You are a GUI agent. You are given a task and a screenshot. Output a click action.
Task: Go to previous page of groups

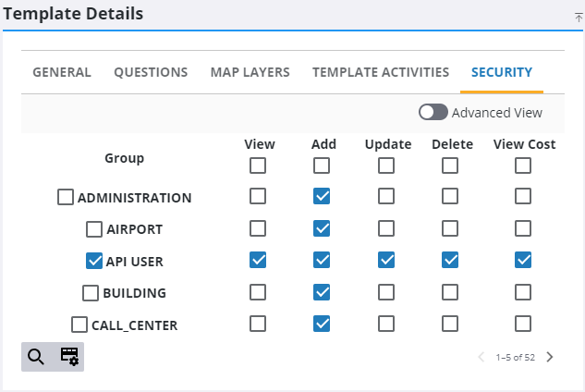(481, 357)
